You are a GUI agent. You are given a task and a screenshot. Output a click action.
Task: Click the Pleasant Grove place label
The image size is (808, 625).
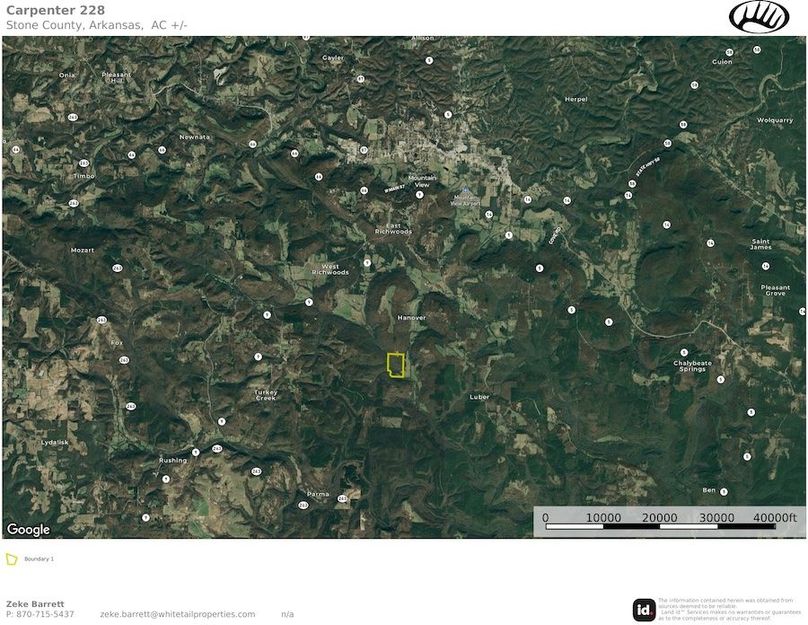(x=775, y=290)
